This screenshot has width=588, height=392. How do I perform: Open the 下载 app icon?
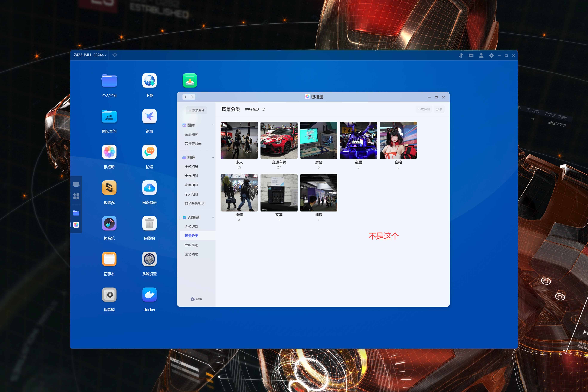pos(149,81)
